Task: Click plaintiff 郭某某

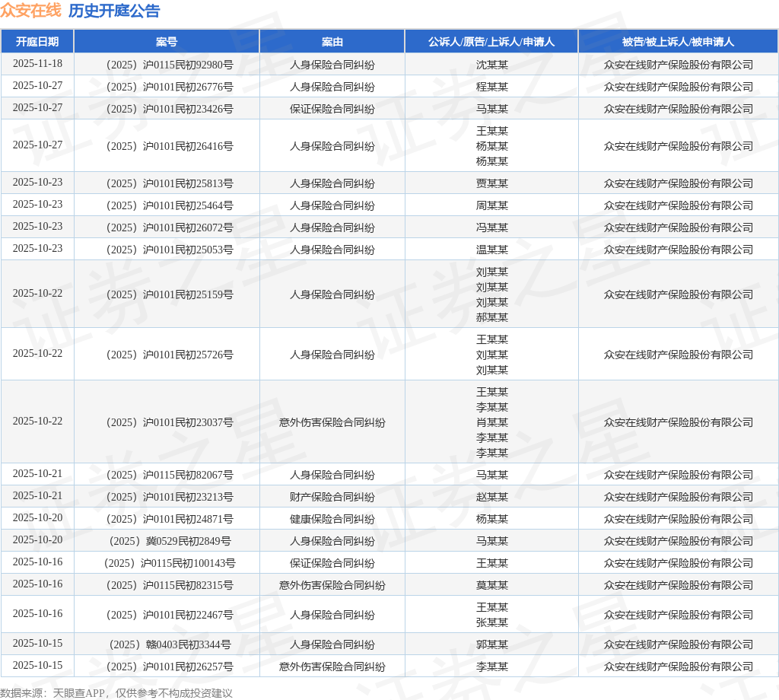Action: tap(492, 644)
